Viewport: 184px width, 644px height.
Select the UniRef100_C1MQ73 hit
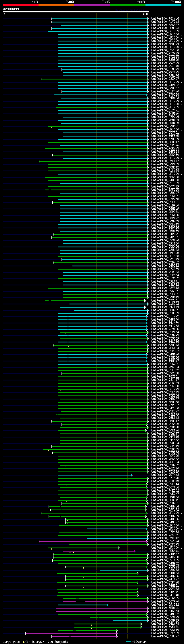(165, 69)
